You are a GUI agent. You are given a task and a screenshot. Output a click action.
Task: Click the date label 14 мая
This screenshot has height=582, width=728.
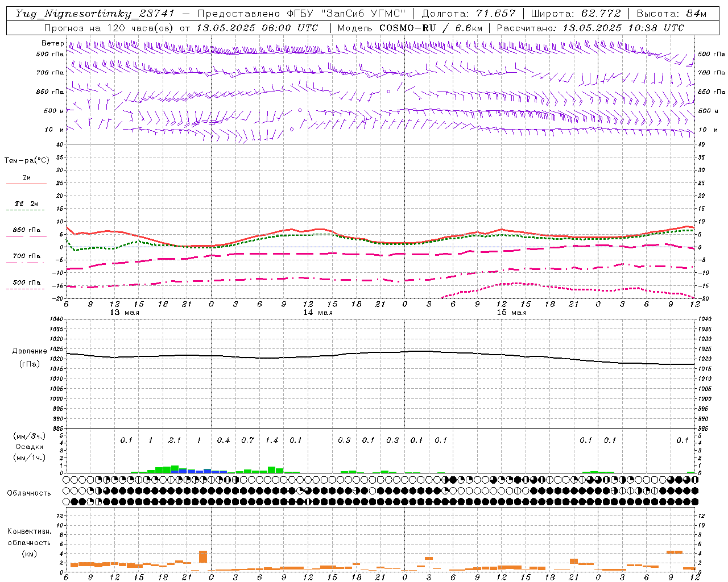pyautogui.click(x=318, y=313)
